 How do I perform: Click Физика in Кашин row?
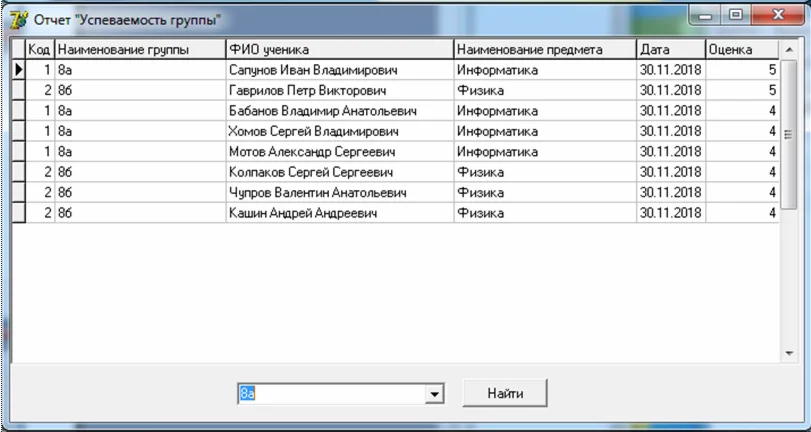pos(545,213)
